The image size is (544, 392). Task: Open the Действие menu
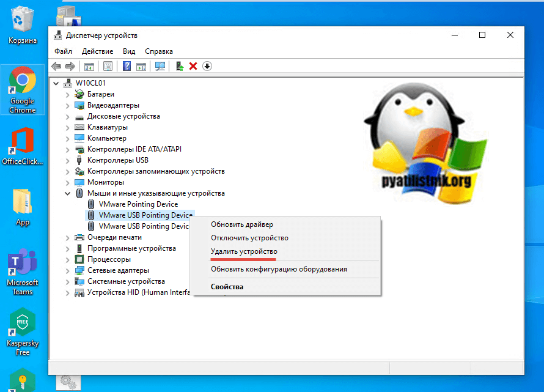[x=97, y=51]
